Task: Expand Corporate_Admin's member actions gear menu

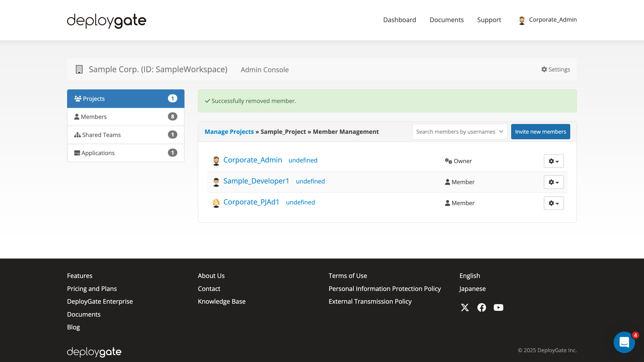Action: [x=553, y=161]
